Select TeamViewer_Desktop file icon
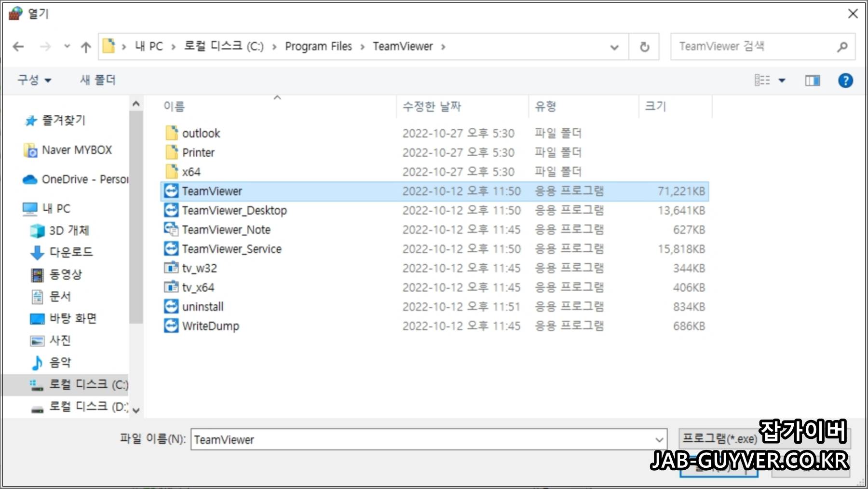This screenshot has height=489, width=868. point(171,210)
